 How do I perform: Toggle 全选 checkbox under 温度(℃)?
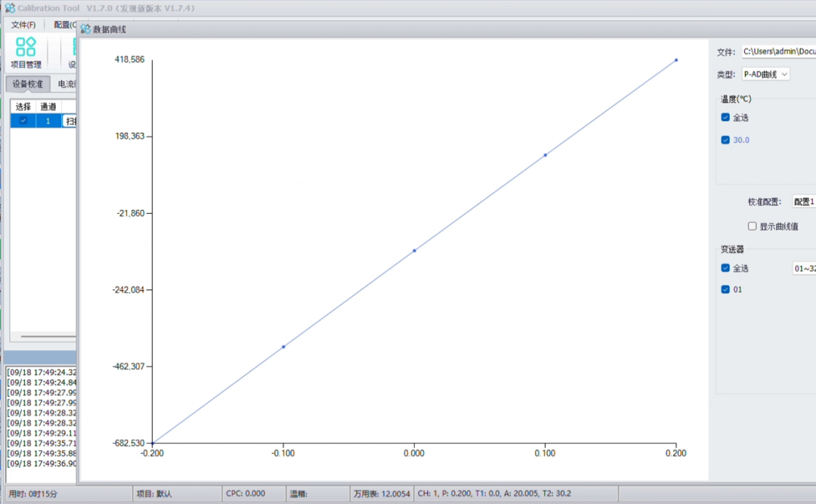click(725, 117)
